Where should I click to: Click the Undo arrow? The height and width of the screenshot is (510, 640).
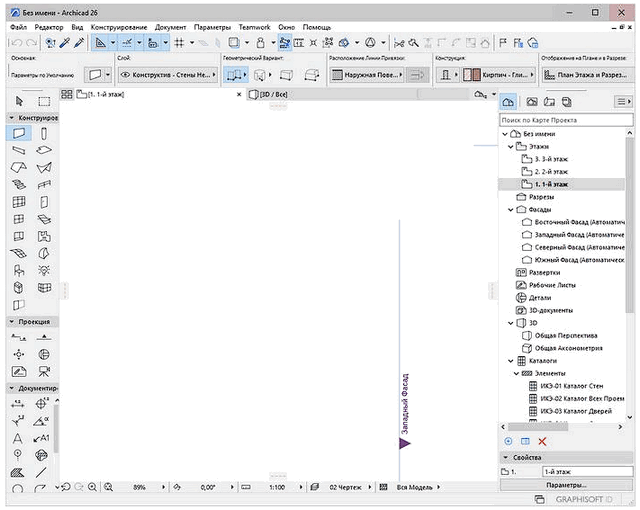16,42
